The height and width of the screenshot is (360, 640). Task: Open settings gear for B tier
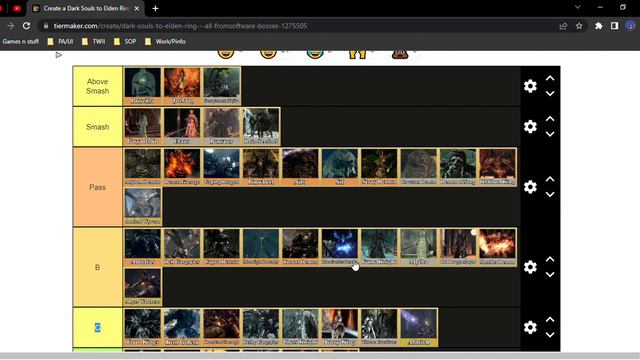pos(530,267)
